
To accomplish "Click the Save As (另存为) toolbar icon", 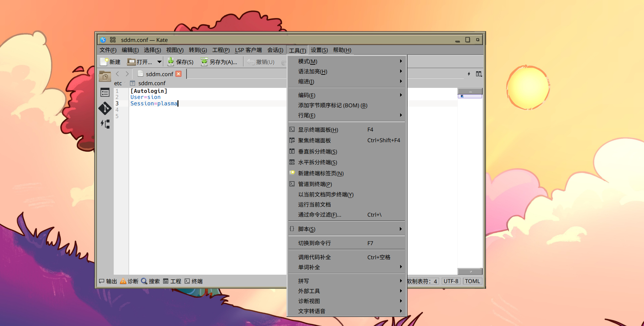I will [204, 62].
